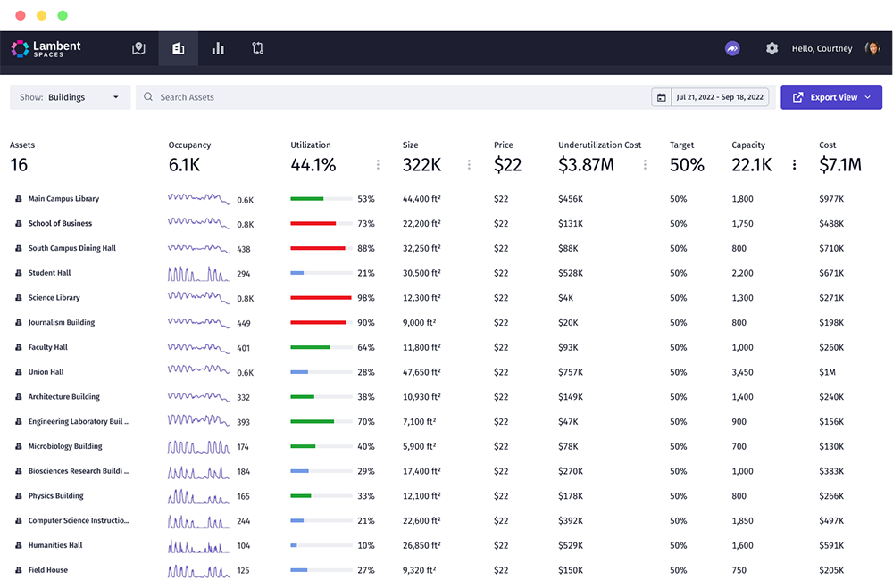Click building icon beside Field House
Image resolution: width=893 pixels, height=588 pixels.
[x=18, y=570]
